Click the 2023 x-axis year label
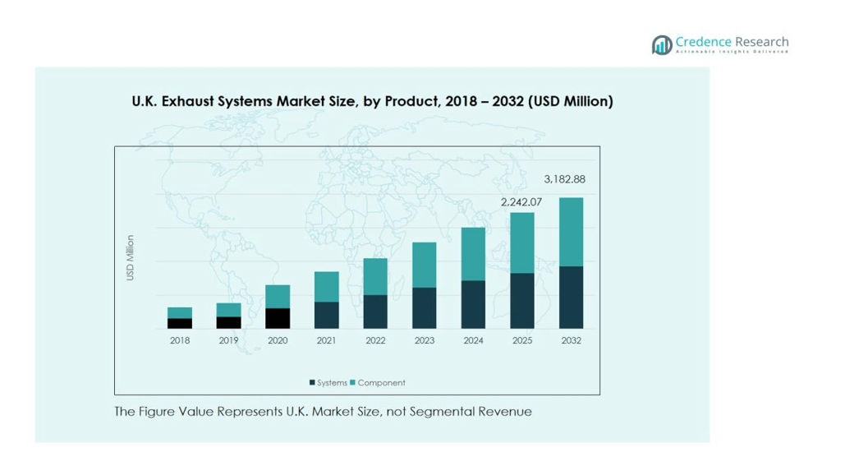The height and width of the screenshot is (471, 868). [x=425, y=340]
